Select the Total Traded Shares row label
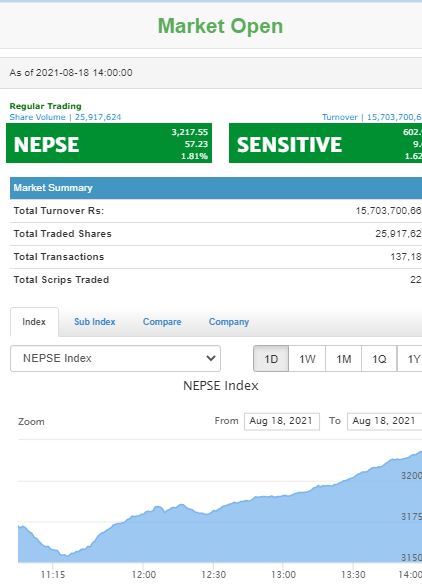 tap(62, 234)
